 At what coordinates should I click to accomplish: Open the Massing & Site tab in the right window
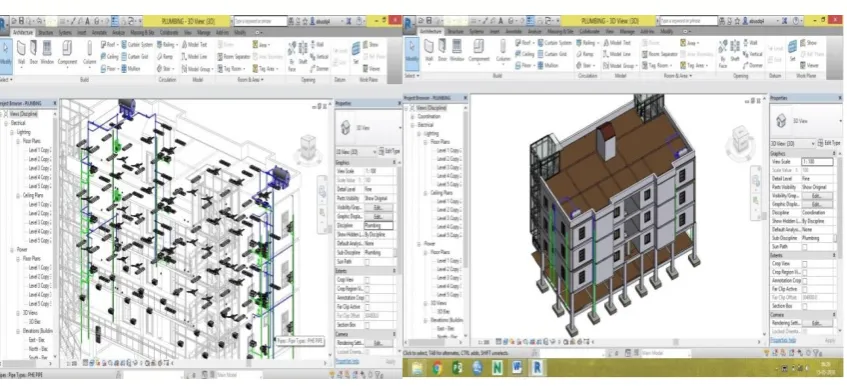[x=561, y=31]
